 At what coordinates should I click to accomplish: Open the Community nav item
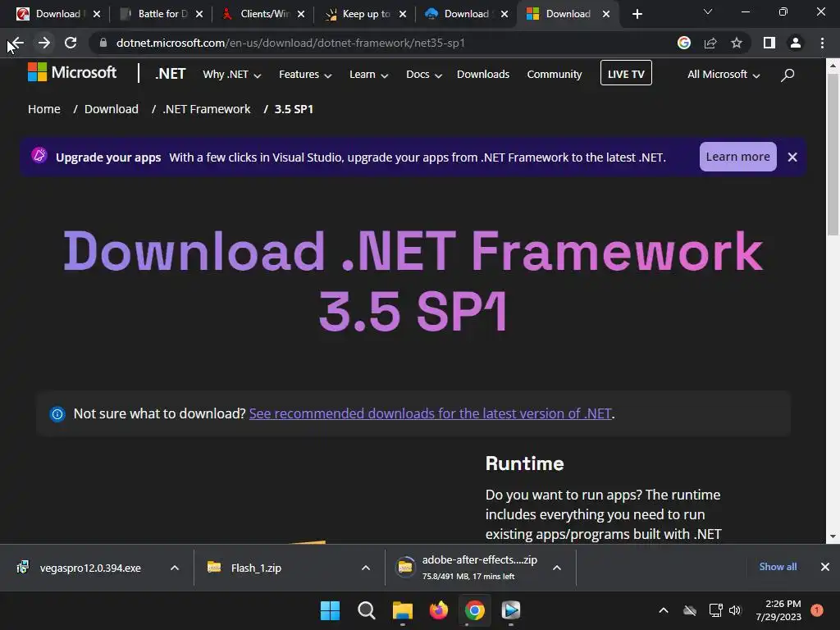[555, 75]
